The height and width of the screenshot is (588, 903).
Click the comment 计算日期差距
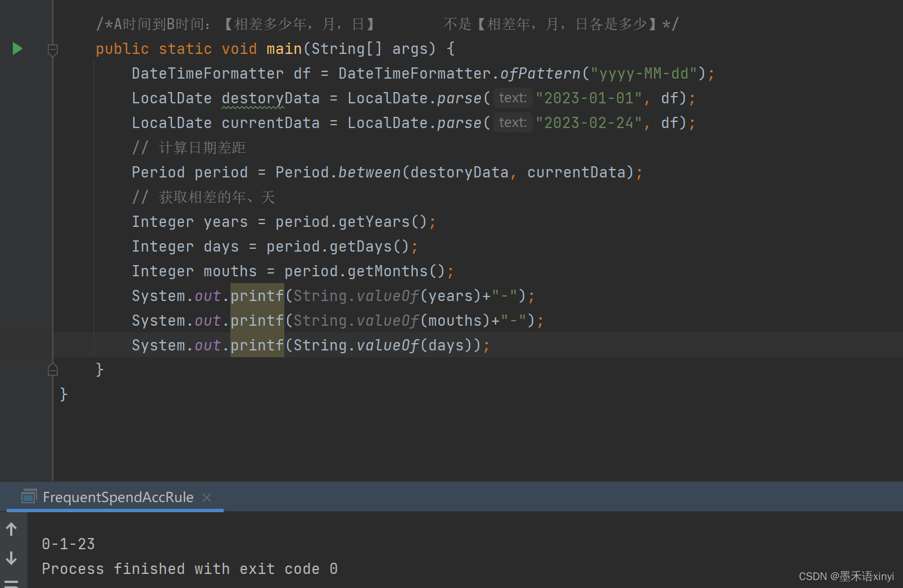pos(189,148)
